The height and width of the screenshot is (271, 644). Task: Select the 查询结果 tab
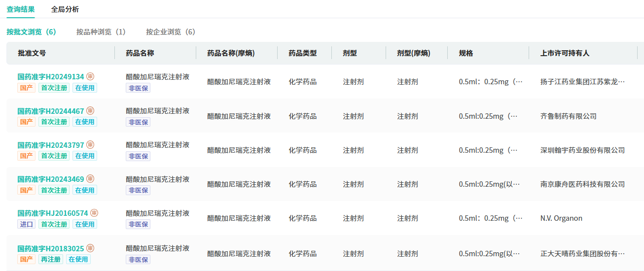[x=21, y=9]
